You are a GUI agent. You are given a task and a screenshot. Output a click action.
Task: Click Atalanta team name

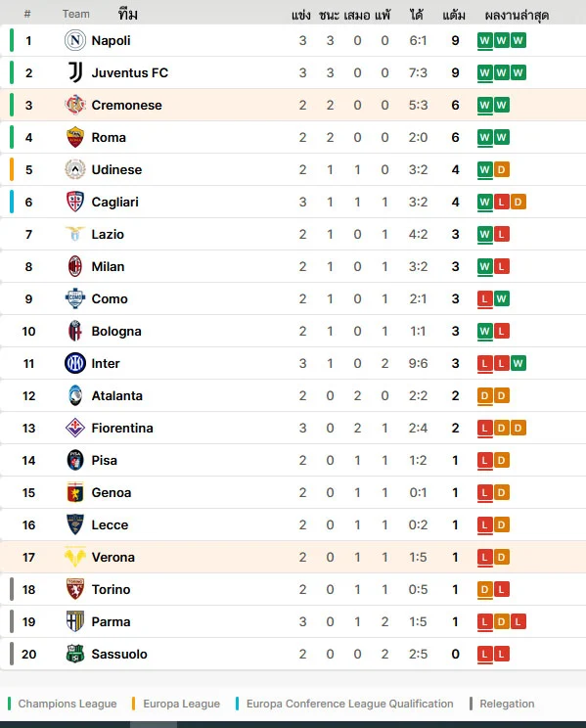[117, 395]
